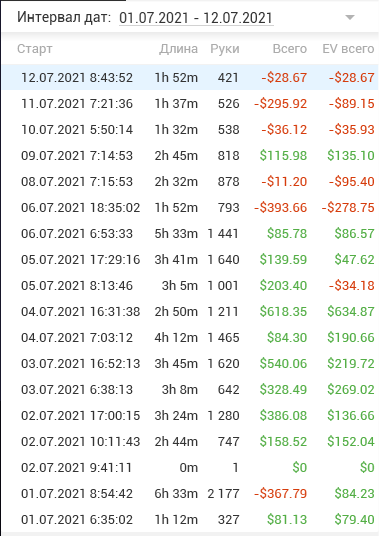This screenshot has width=379, height=536.
Task: Sort by the Всего column header
Action: tap(289, 49)
